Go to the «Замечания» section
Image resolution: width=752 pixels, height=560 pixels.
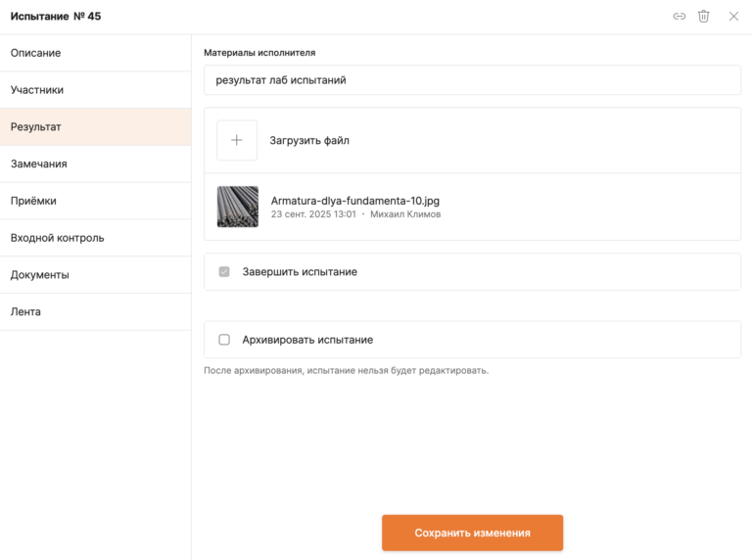95,163
